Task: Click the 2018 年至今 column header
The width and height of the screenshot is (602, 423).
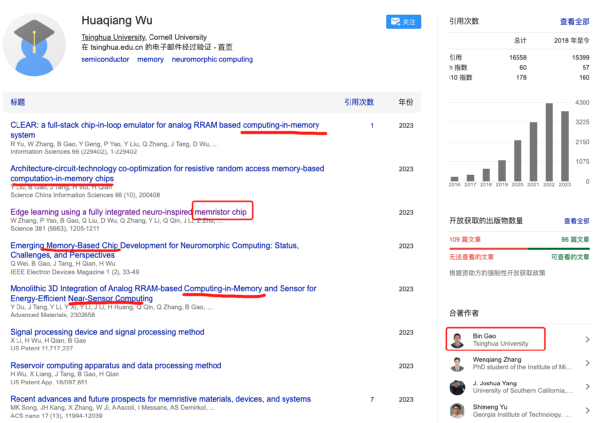Action: (571, 40)
